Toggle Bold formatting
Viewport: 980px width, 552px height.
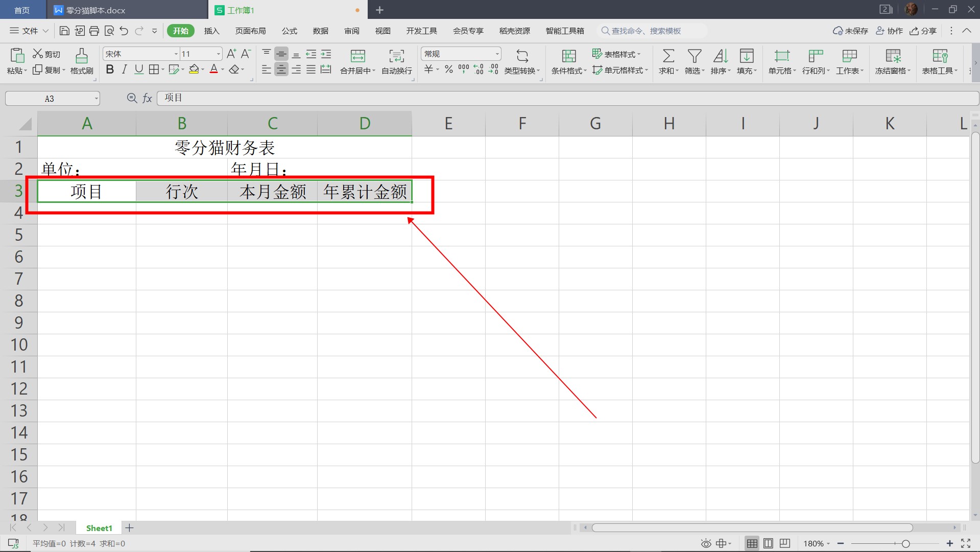[x=110, y=70]
